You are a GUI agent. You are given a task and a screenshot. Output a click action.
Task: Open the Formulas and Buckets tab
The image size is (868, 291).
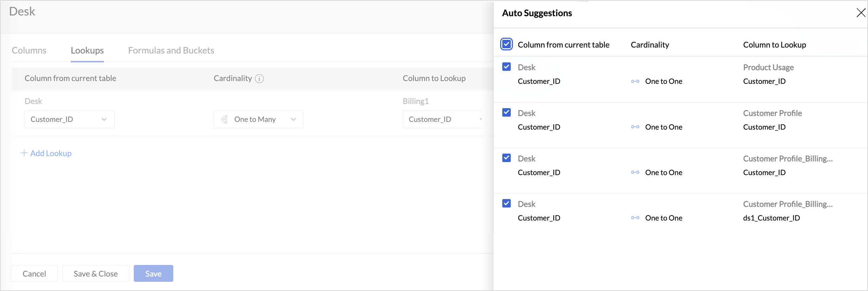tap(171, 50)
